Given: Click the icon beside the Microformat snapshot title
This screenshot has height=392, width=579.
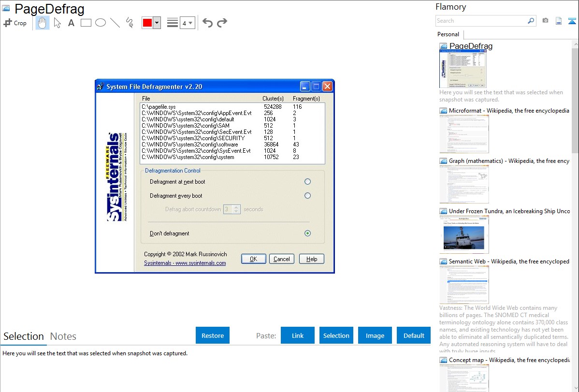Looking at the screenshot, I should point(444,111).
